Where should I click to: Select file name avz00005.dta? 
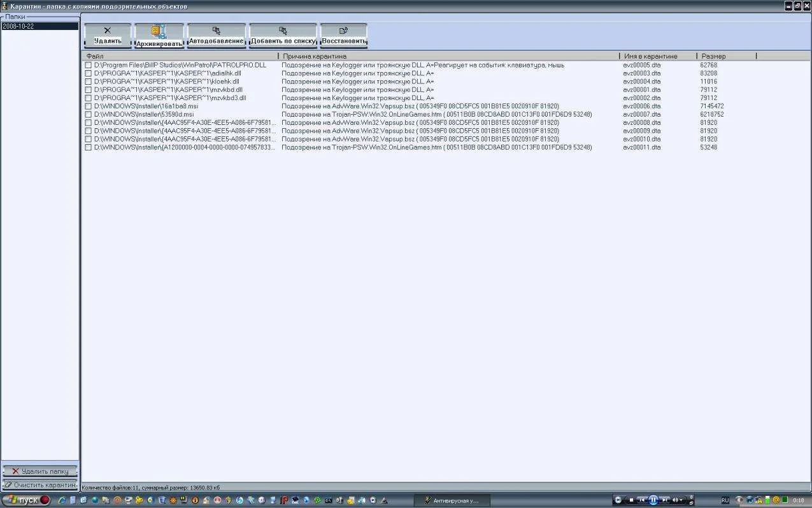click(642, 65)
